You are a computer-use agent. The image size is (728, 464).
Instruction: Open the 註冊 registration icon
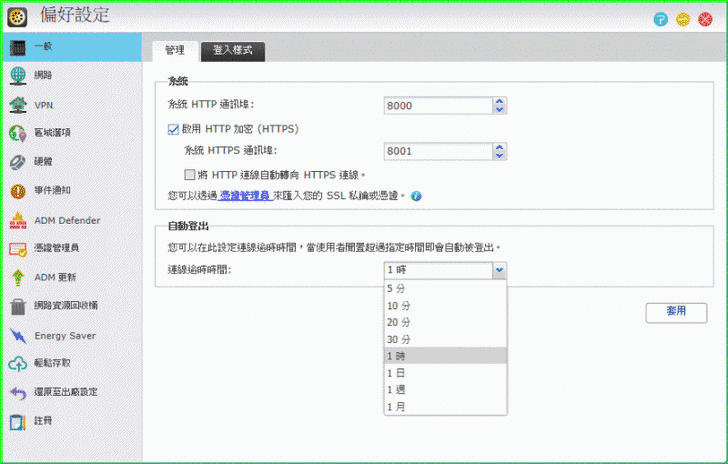tap(18, 422)
